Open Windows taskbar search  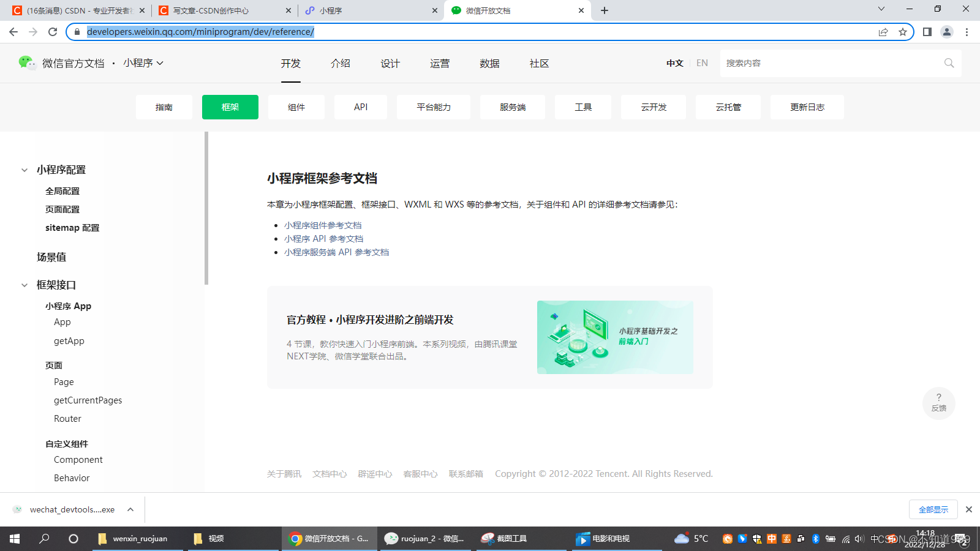click(x=44, y=539)
